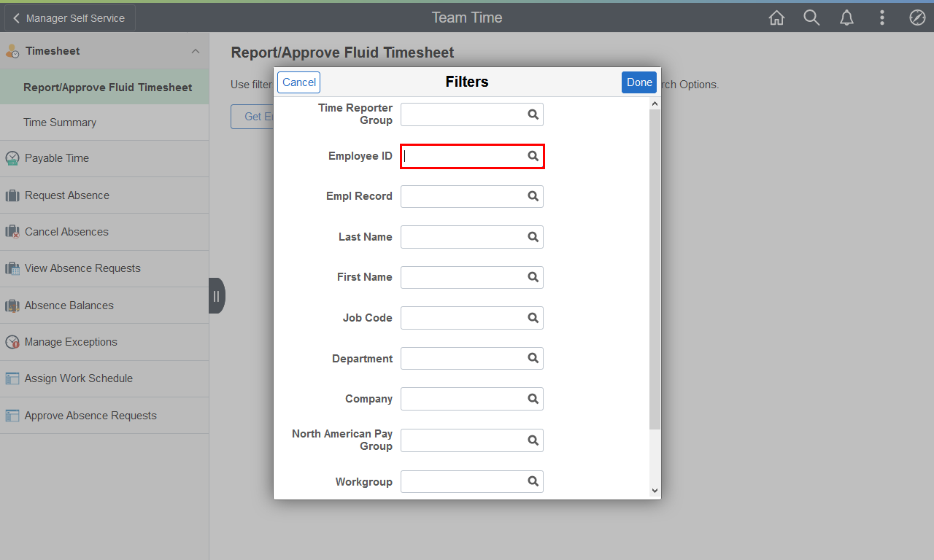Click the Home icon in header

[776, 18]
